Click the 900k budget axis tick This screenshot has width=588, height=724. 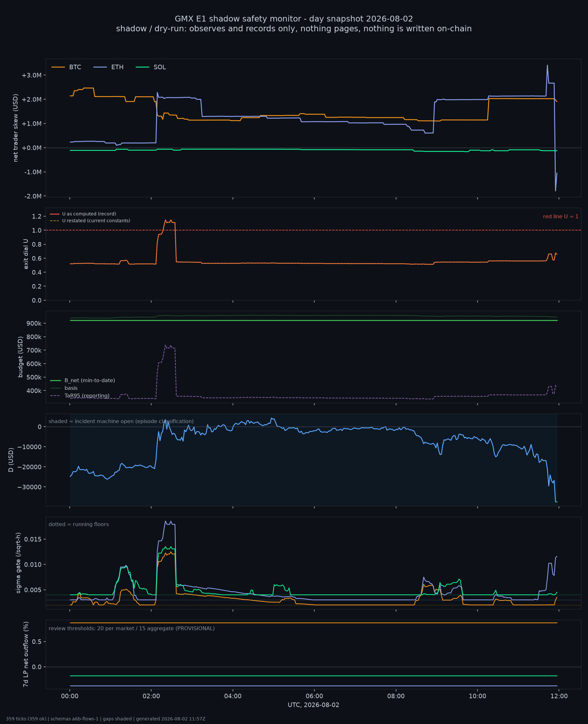[x=34, y=324]
